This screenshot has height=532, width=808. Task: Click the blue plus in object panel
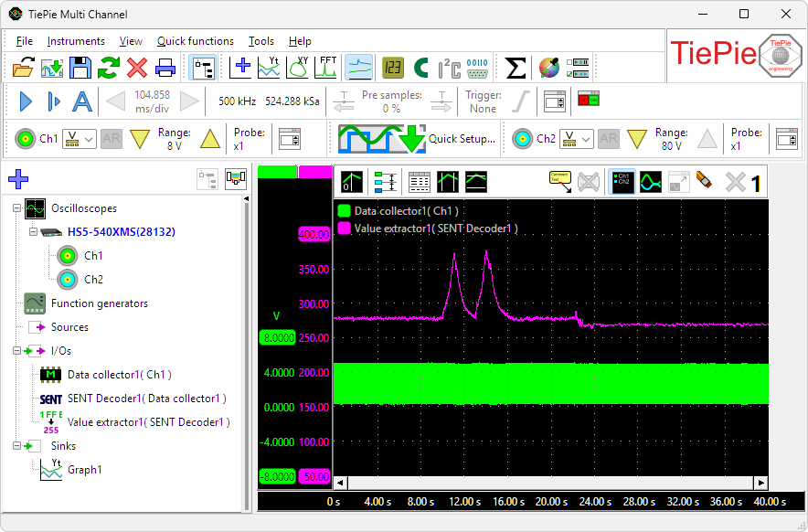click(18, 179)
